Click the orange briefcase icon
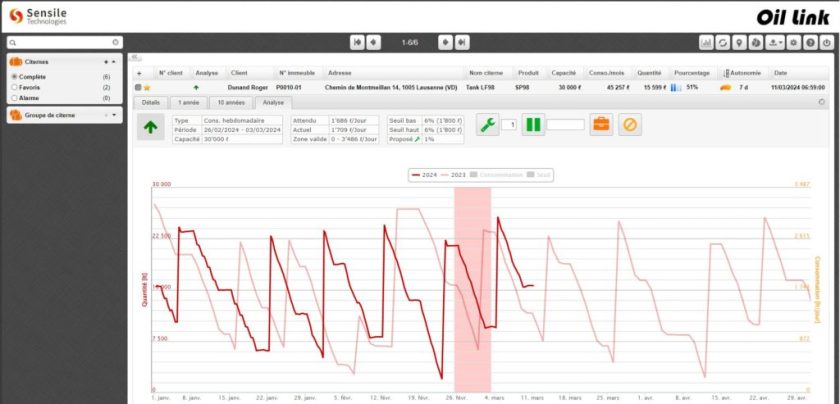 (x=601, y=125)
